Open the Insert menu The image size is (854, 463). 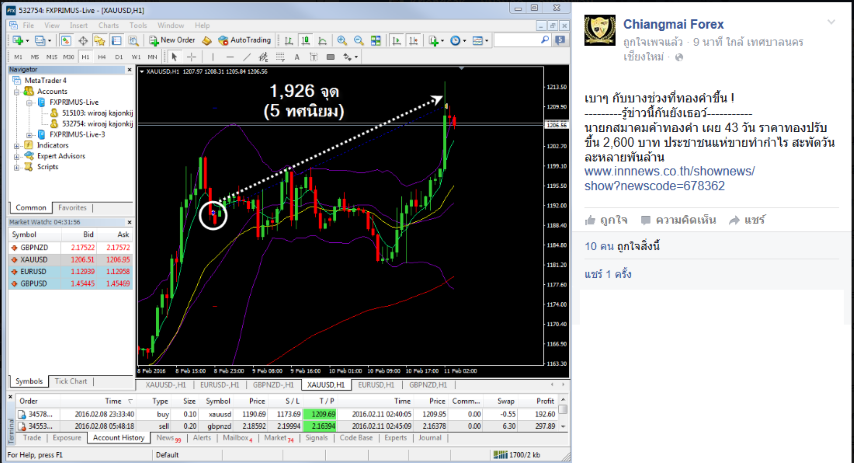tap(78, 26)
